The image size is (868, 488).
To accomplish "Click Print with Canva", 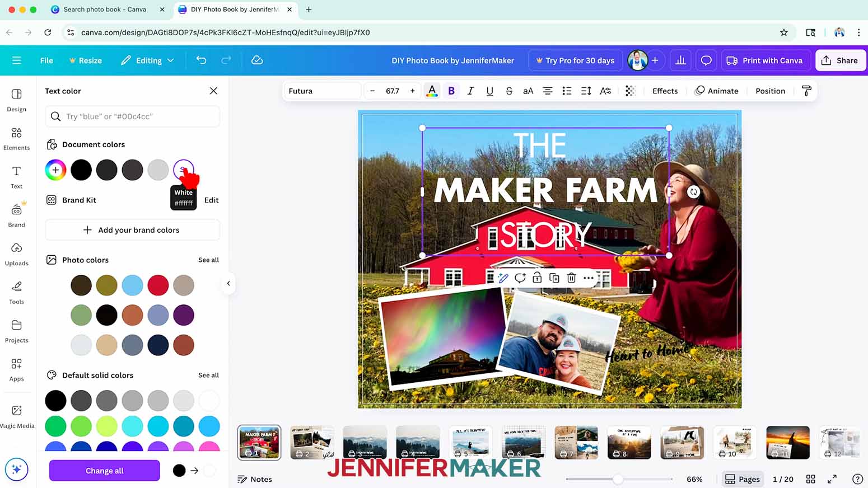I will click(764, 60).
